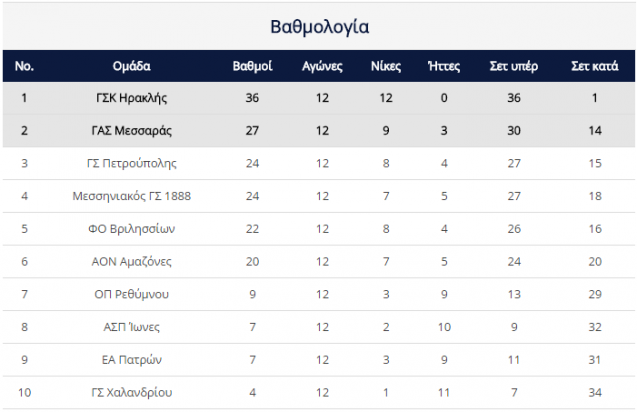Open team ΓΑΣ Μεσσαράς
The width and height of the screenshot is (637, 412).
coord(132,130)
